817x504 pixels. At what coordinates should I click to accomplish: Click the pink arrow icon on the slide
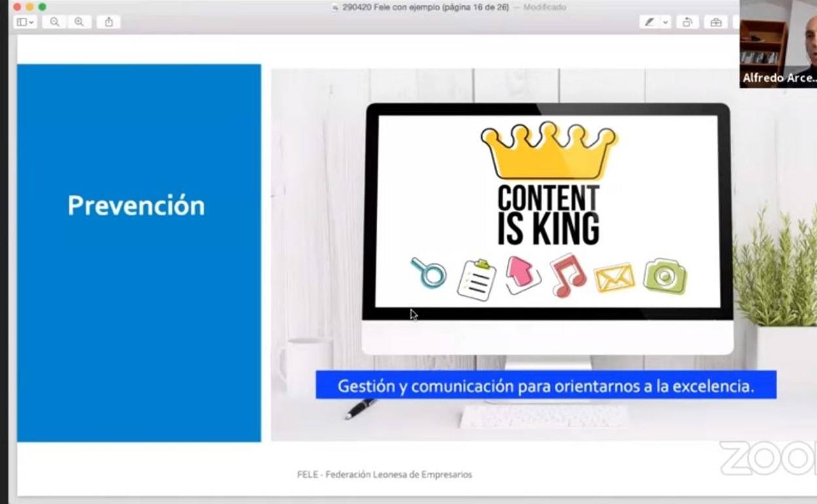coord(522,276)
